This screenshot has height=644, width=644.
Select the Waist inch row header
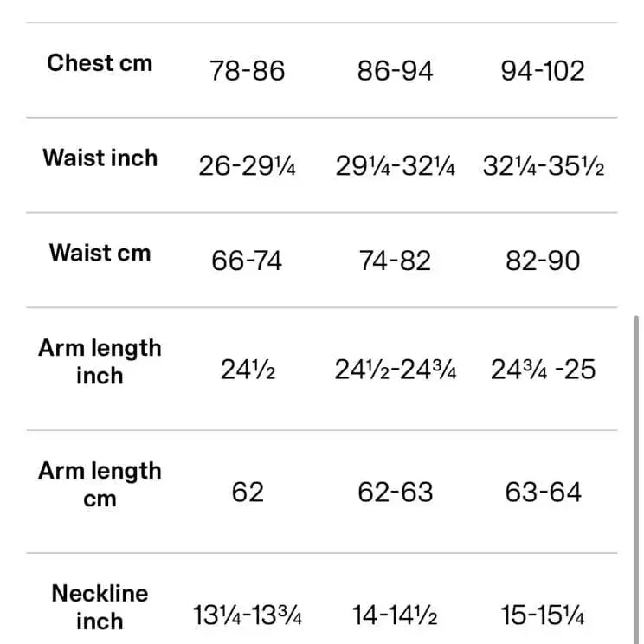click(x=100, y=158)
